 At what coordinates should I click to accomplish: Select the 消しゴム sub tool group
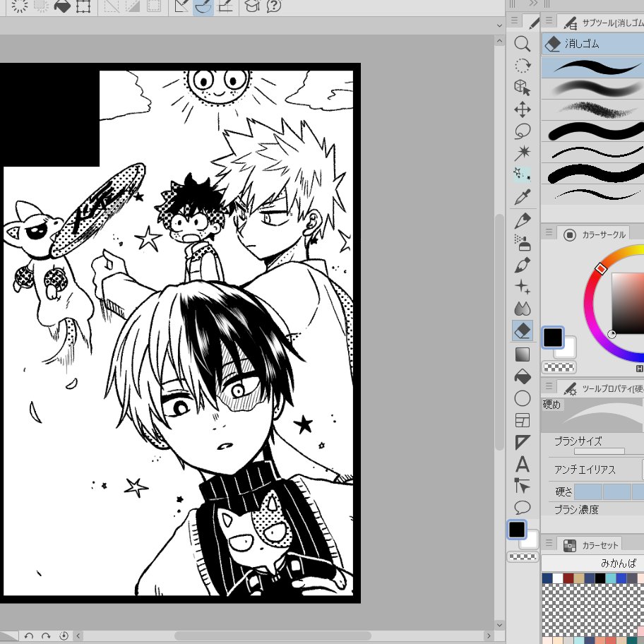pos(592,44)
